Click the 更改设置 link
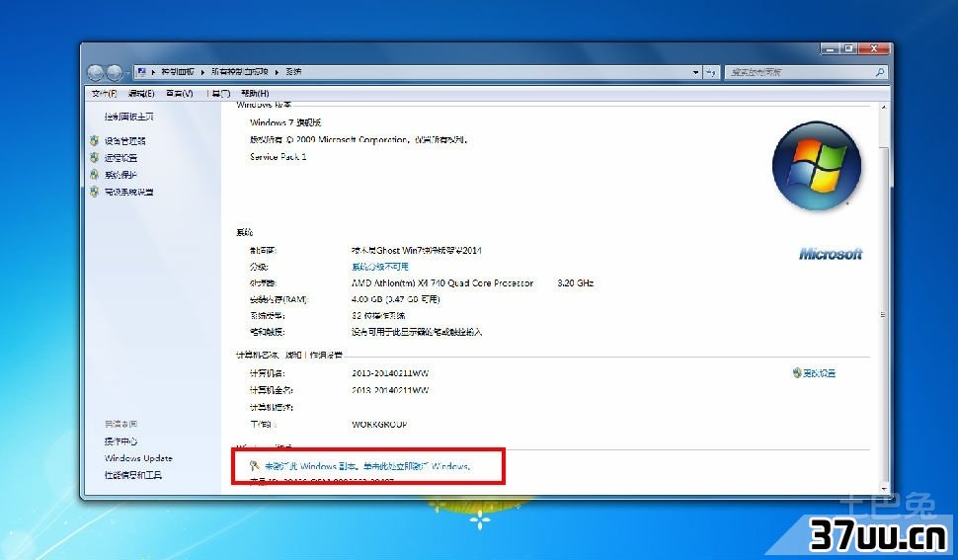The image size is (958, 560). pyautogui.click(x=819, y=373)
